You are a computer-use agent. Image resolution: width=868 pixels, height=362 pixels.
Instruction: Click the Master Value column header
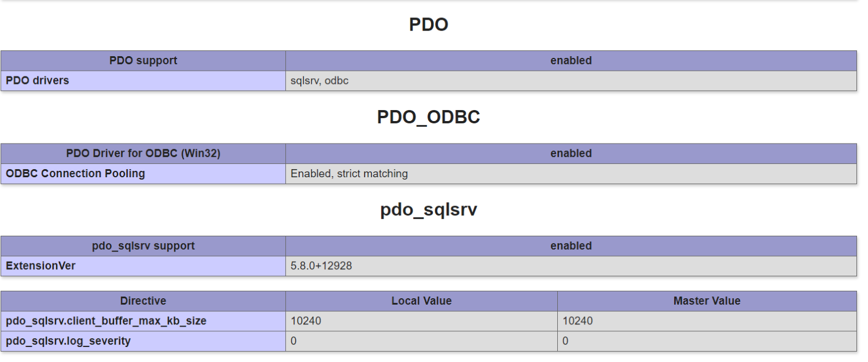tap(707, 301)
